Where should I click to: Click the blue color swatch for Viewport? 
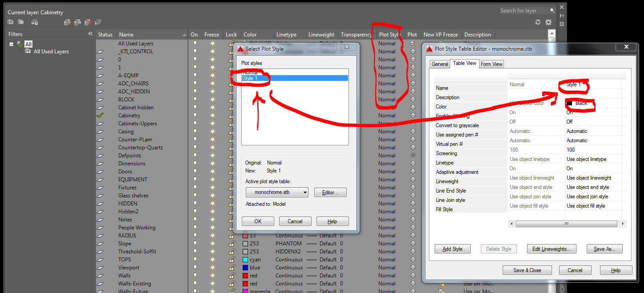tap(245, 268)
